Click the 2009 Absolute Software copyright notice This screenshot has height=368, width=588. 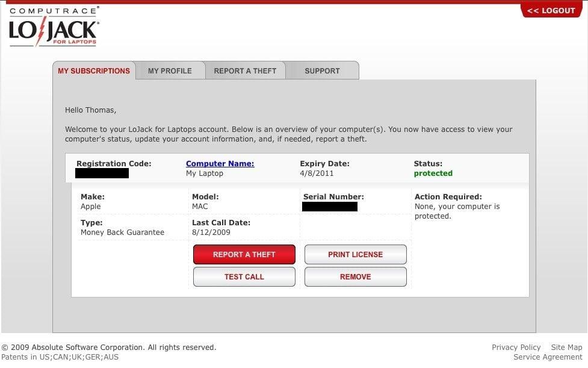pyautogui.click(x=109, y=348)
